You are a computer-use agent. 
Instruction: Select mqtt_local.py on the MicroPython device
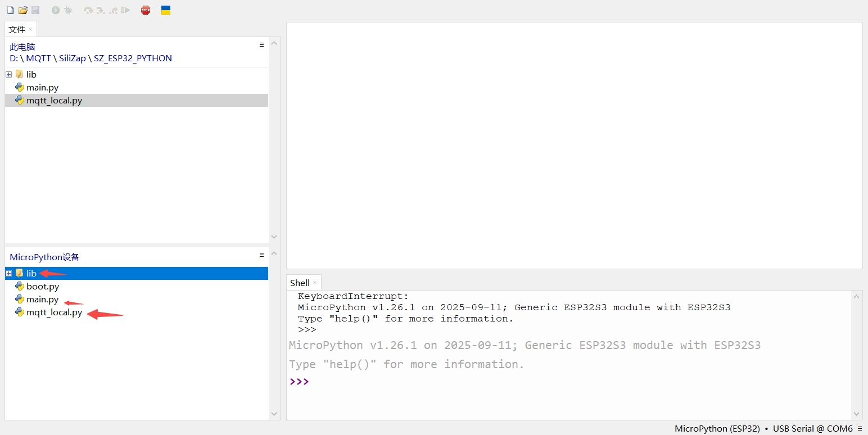tap(55, 312)
